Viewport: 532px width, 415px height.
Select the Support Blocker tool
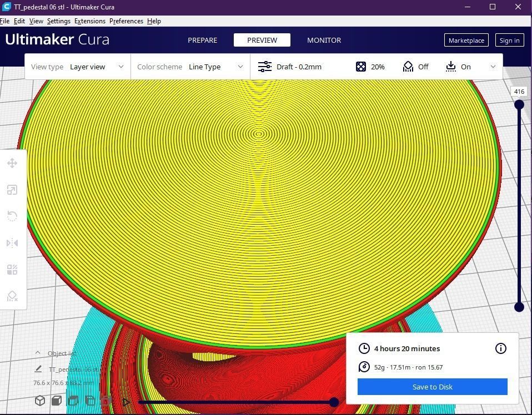pyautogui.click(x=12, y=296)
